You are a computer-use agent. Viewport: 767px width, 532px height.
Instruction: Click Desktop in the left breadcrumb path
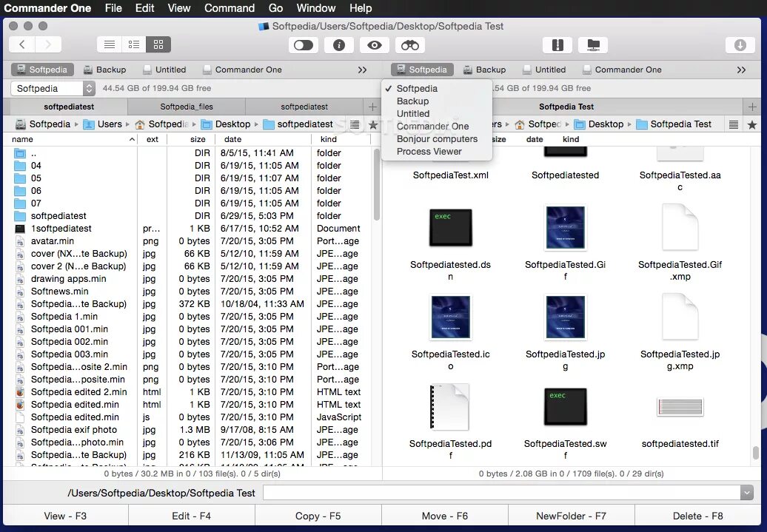pyautogui.click(x=227, y=124)
